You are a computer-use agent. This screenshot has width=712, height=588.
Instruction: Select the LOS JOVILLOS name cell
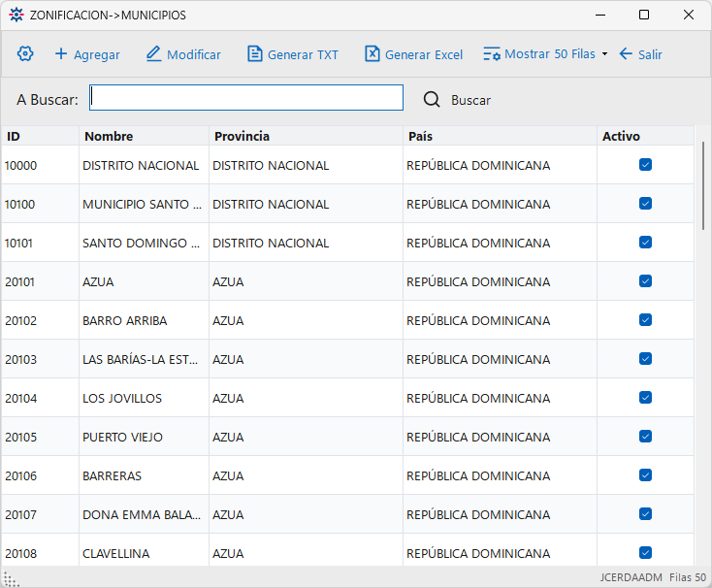coord(144,398)
